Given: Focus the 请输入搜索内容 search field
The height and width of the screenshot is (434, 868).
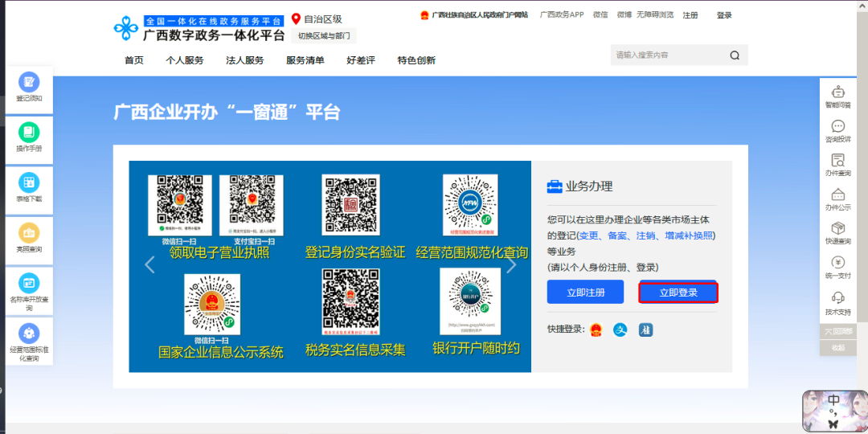Looking at the screenshot, I should 667,55.
